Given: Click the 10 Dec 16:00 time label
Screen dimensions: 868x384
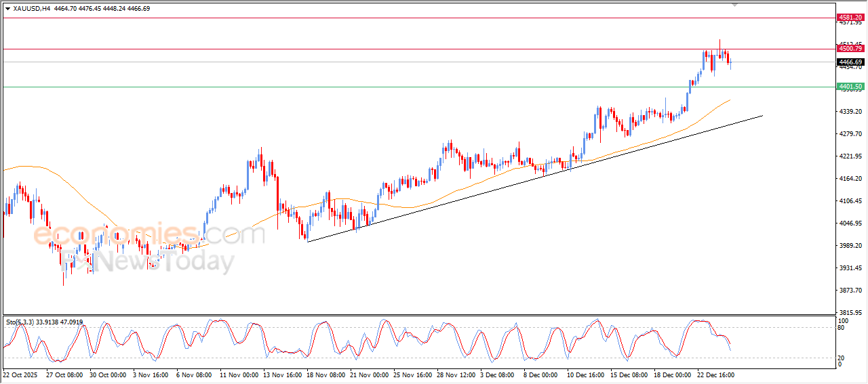Looking at the screenshot, I should click(x=587, y=375).
